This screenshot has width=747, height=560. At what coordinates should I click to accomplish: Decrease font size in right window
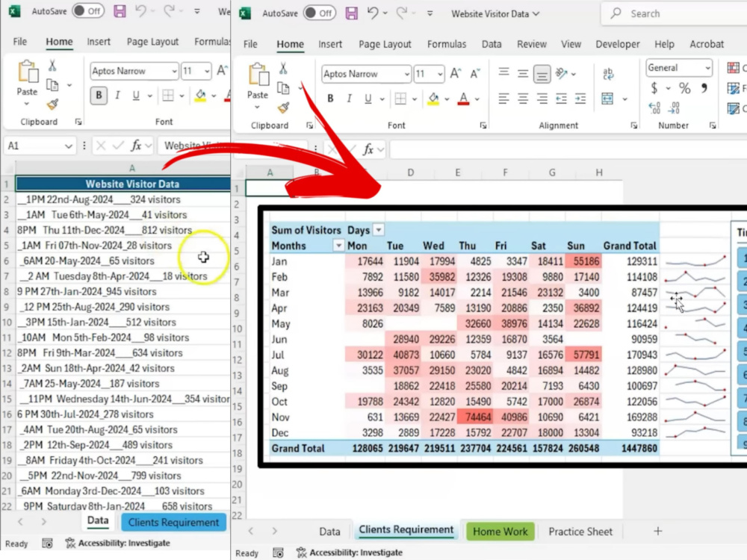(474, 73)
